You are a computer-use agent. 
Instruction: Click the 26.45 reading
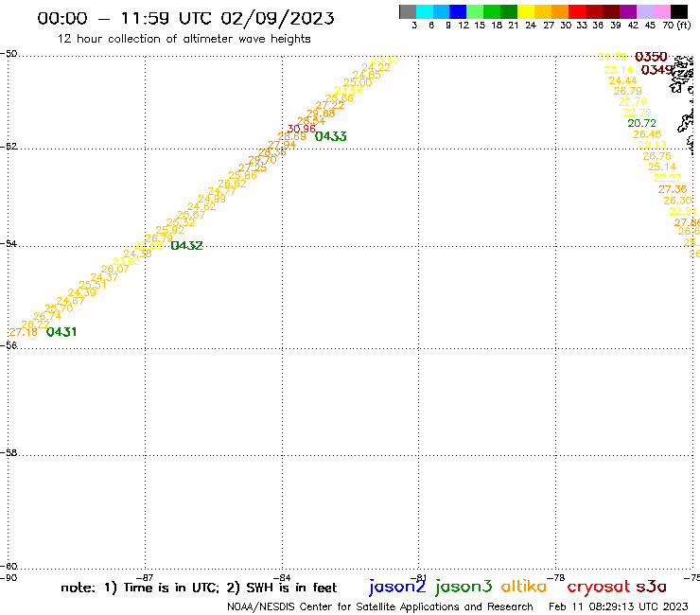click(647, 134)
